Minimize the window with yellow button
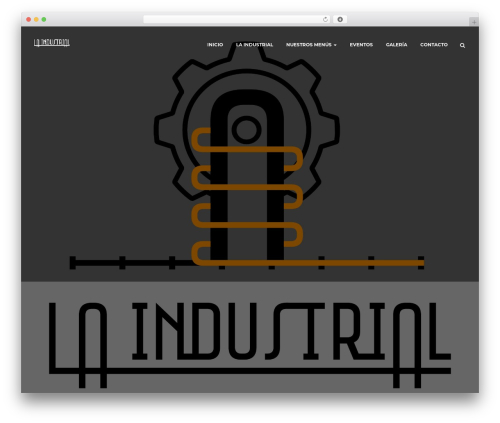The image size is (500, 423). click(36, 19)
